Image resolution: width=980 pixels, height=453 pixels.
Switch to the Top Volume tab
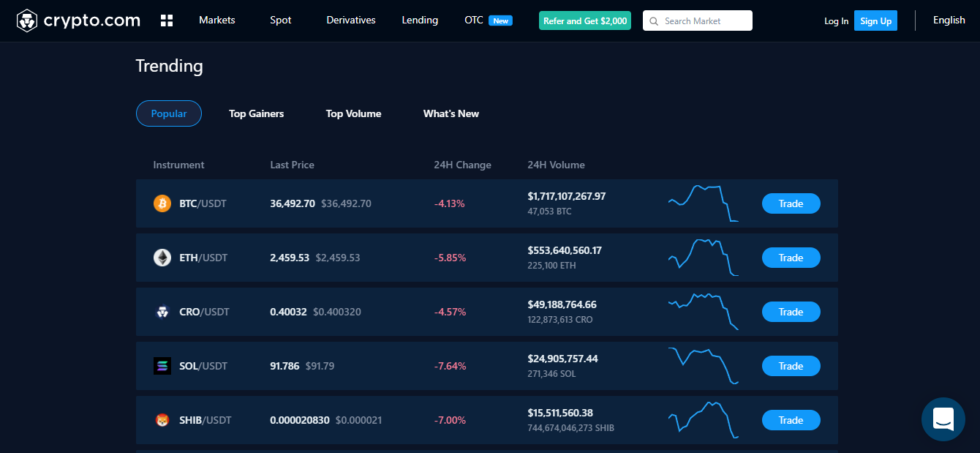[354, 113]
